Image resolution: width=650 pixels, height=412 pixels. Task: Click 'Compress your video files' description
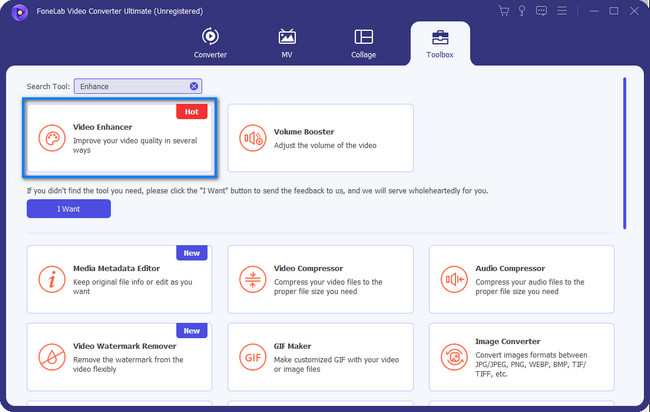tap(328, 286)
